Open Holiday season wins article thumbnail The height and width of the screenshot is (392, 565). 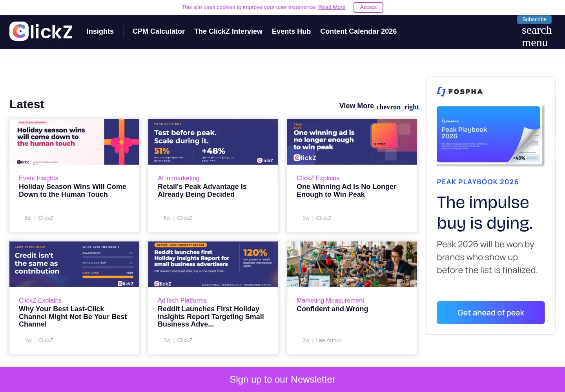74,142
